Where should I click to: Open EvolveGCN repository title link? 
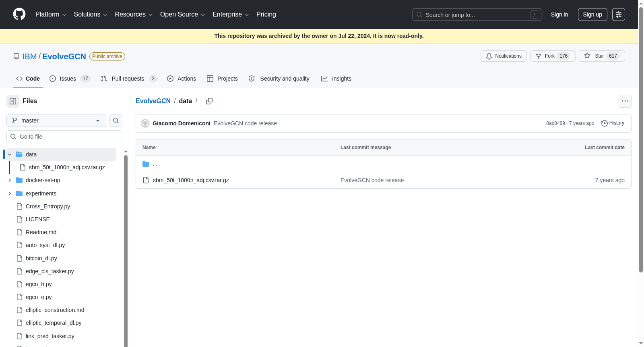click(64, 56)
